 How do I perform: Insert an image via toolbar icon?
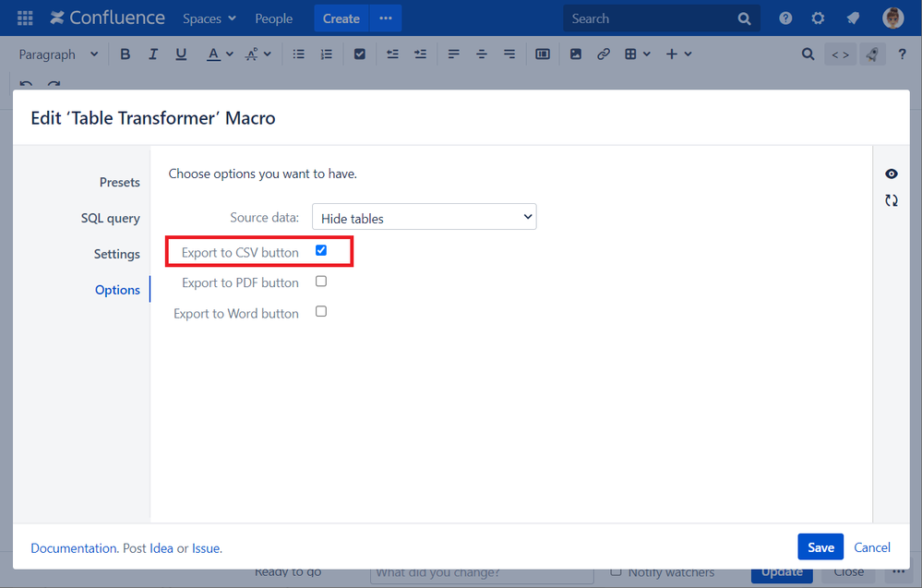576,54
